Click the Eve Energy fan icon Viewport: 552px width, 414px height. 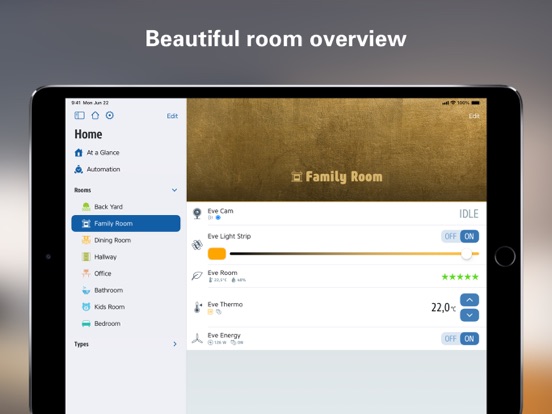tap(197, 338)
